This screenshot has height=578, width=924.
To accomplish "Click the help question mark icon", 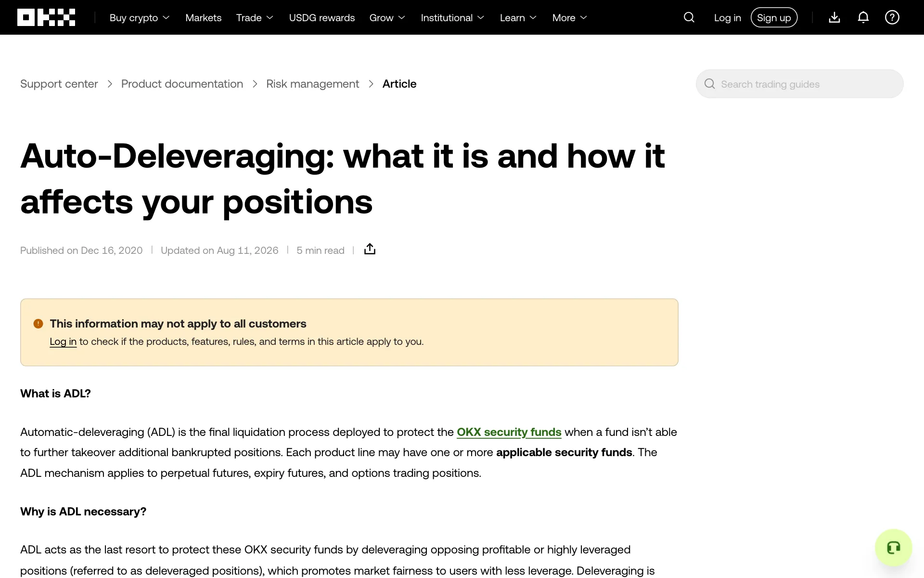I will (x=892, y=17).
